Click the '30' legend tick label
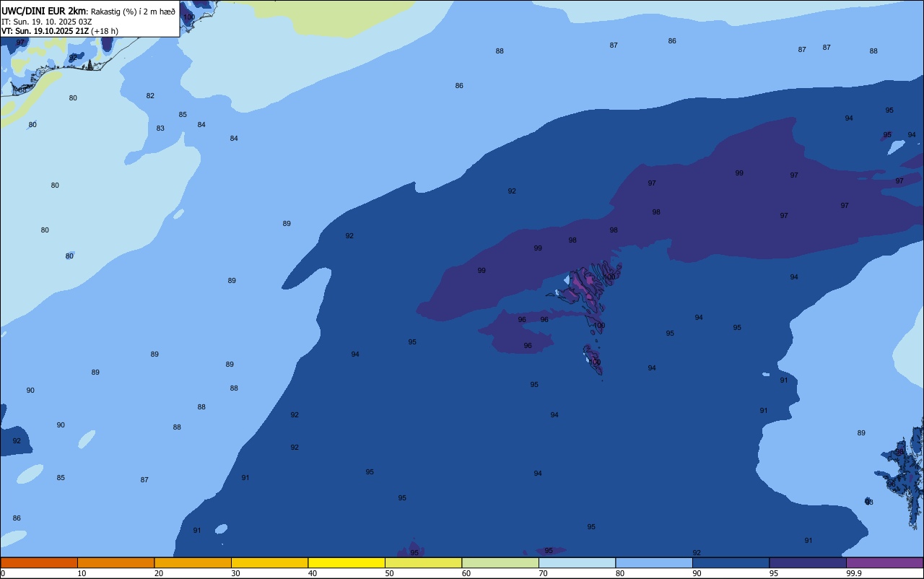 click(x=235, y=573)
